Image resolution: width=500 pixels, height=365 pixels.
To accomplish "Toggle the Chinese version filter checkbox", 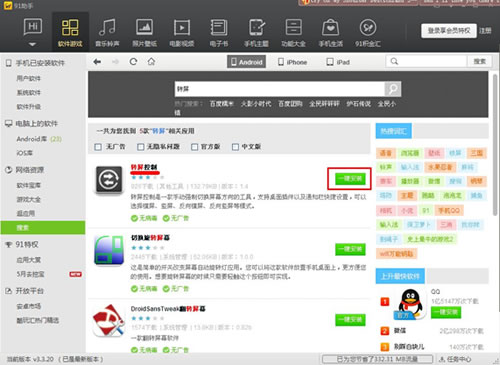I will point(235,147).
